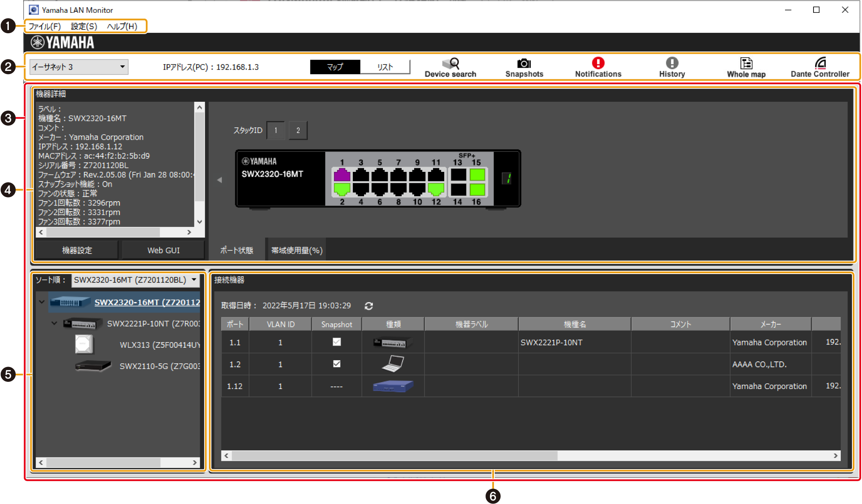Screen dimensions: 862x504
Task: Launch Dante Controller
Action: point(820,67)
